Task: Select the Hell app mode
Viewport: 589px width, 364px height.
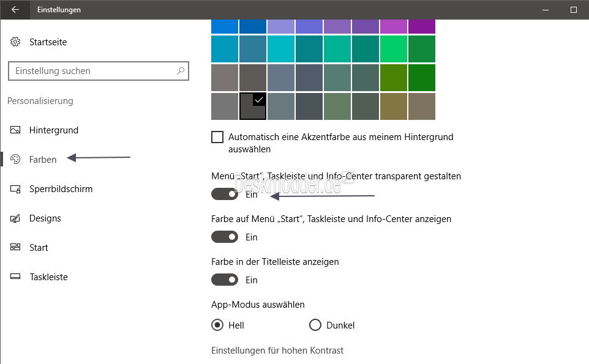Action: click(x=217, y=325)
